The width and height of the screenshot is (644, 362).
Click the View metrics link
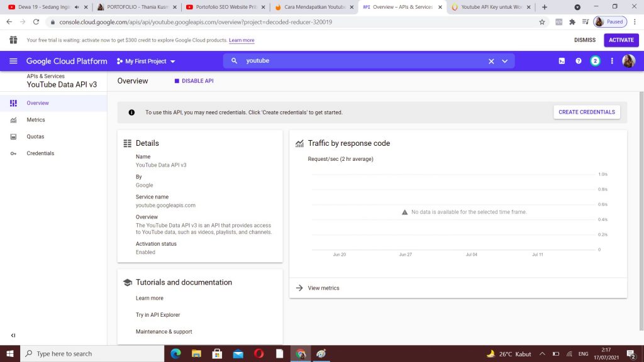point(323,288)
